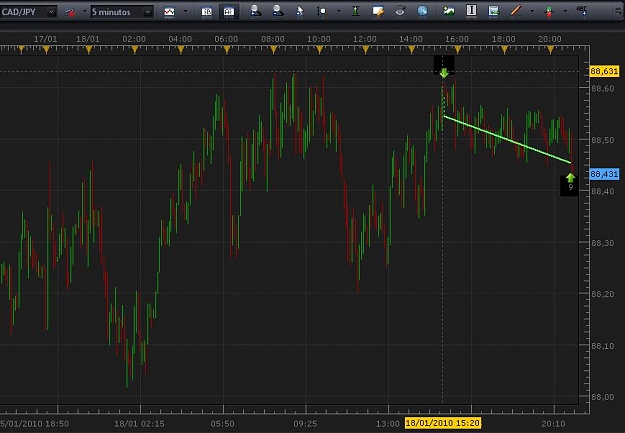The image size is (625, 433).
Task: Click the yellow time marker under 08:00
Action: [x=273, y=49]
